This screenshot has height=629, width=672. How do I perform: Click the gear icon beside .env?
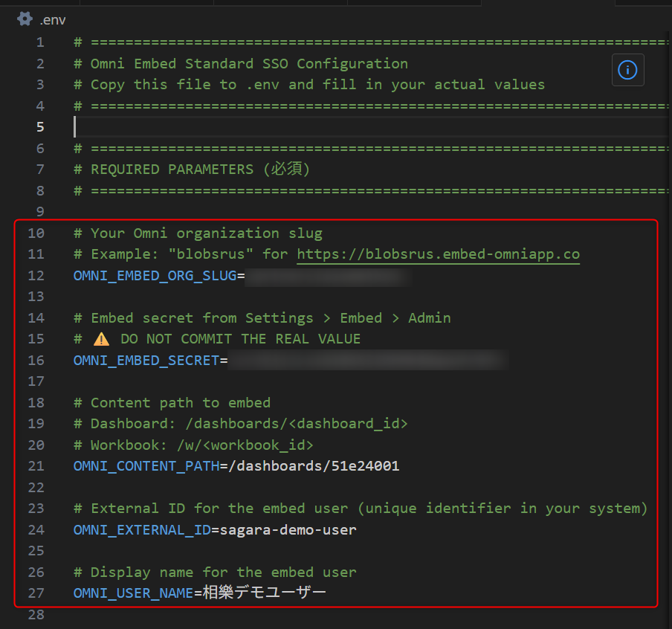click(x=25, y=19)
